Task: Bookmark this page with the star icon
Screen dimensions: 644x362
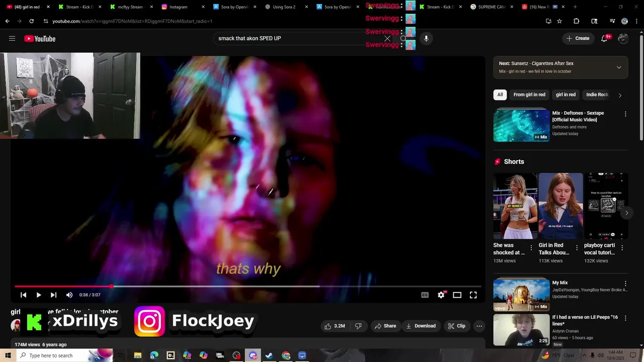Action: click(x=559, y=21)
